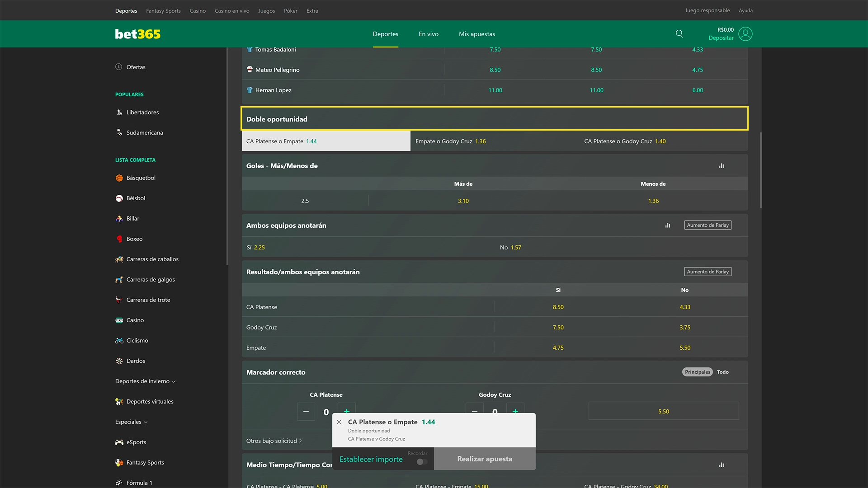Image resolution: width=868 pixels, height=488 pixels.
Task: Open Dardos sport category
Action: [x=136, y=361]
